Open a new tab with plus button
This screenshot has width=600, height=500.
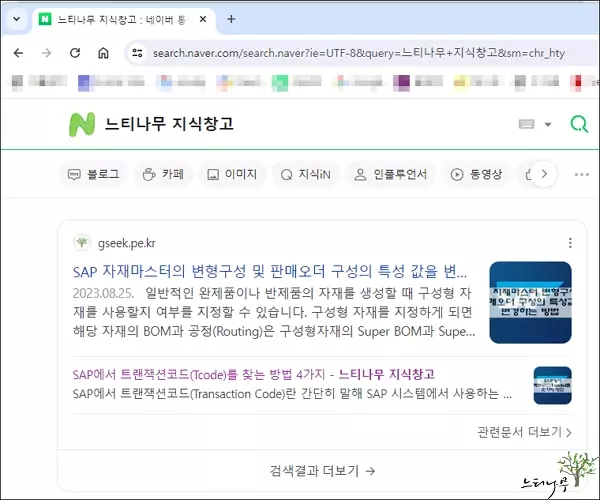point(231,19)
